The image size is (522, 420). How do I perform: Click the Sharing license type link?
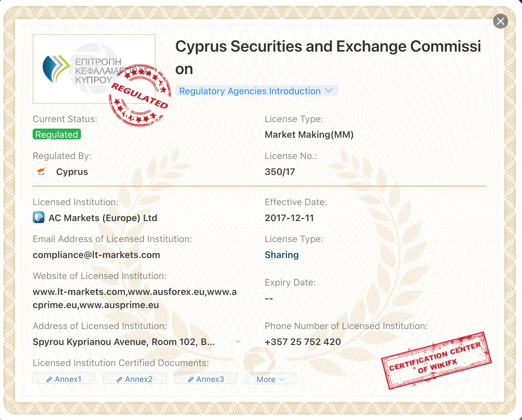click(282, 255)
